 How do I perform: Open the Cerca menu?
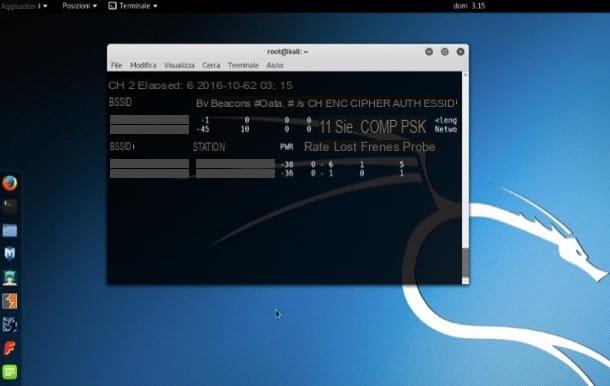[x=211, y=65]
